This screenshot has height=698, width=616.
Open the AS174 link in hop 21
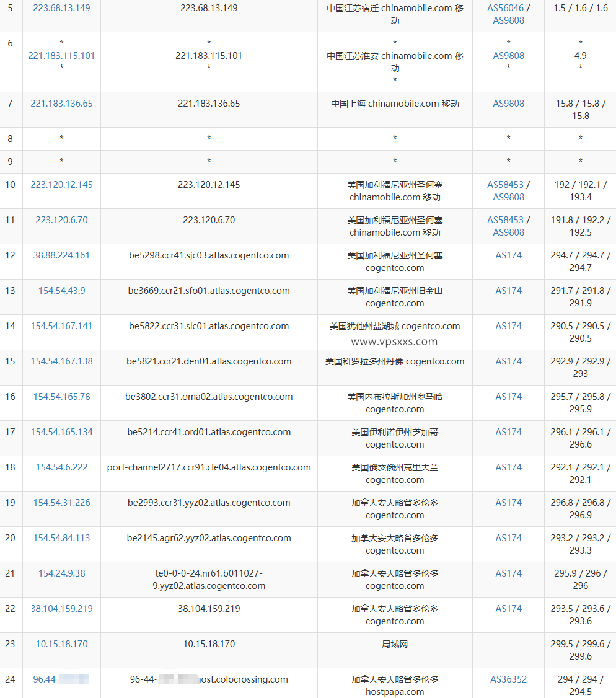[508, 573]
